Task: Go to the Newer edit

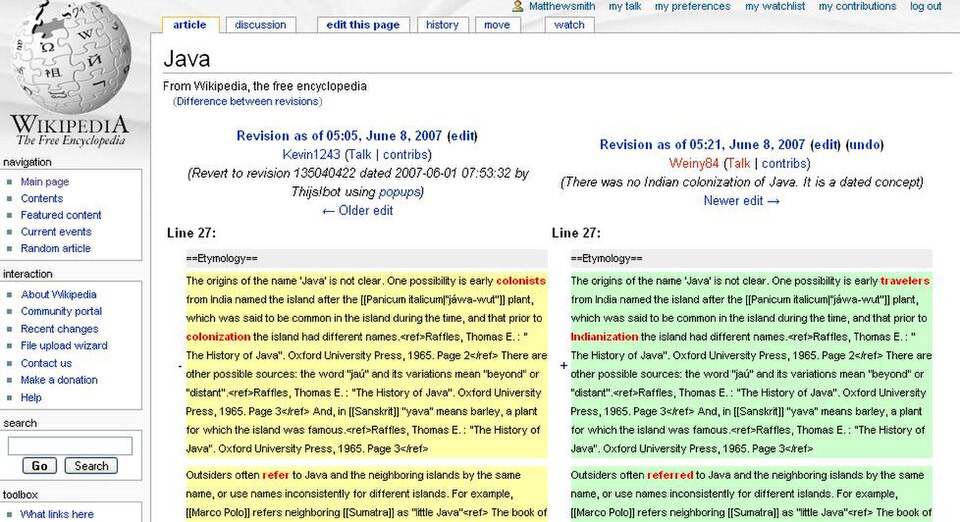Action: (x=741, y=201)
